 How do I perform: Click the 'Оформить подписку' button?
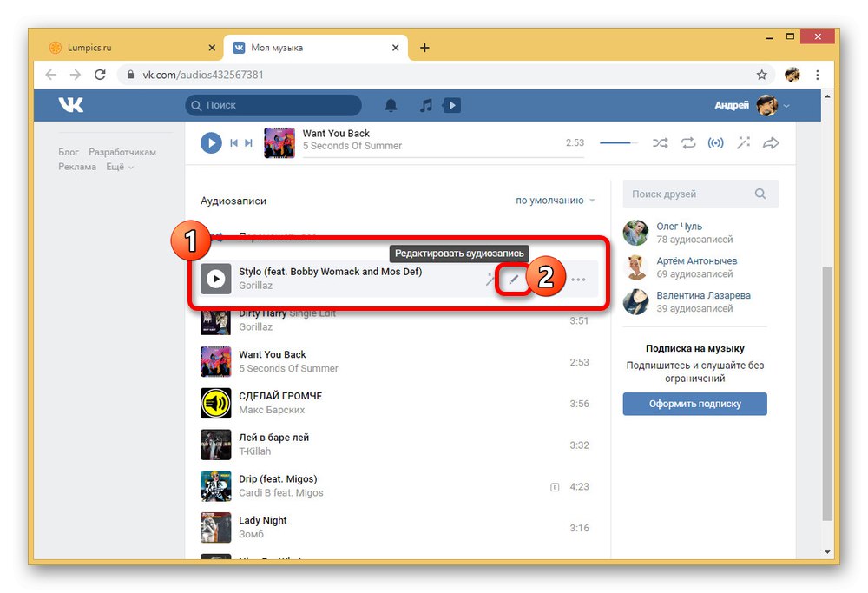tap(694, 404)
